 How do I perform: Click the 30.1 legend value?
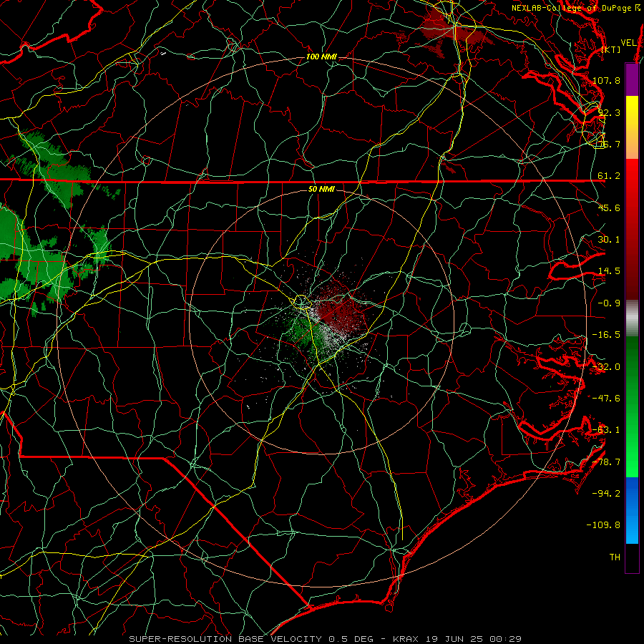pyautogui.click(x=609, y=240)
